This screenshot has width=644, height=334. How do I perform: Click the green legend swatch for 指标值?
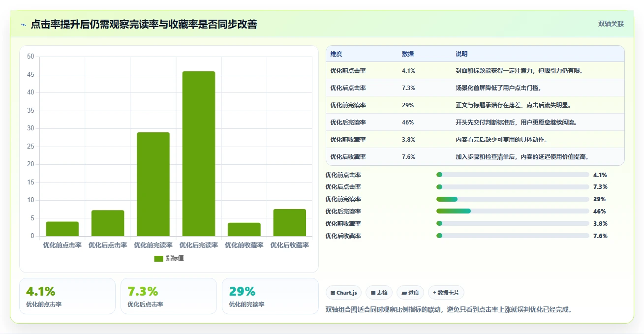point(158,258)
